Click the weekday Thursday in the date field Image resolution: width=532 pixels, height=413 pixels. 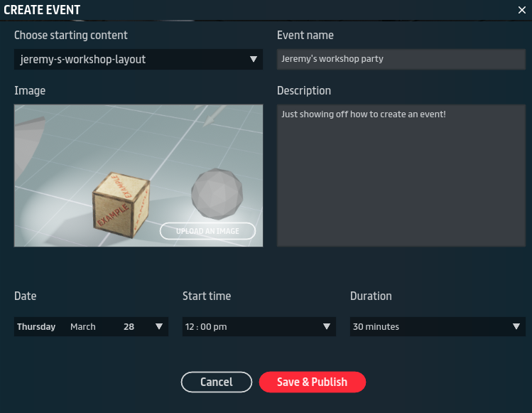point(36,327)
